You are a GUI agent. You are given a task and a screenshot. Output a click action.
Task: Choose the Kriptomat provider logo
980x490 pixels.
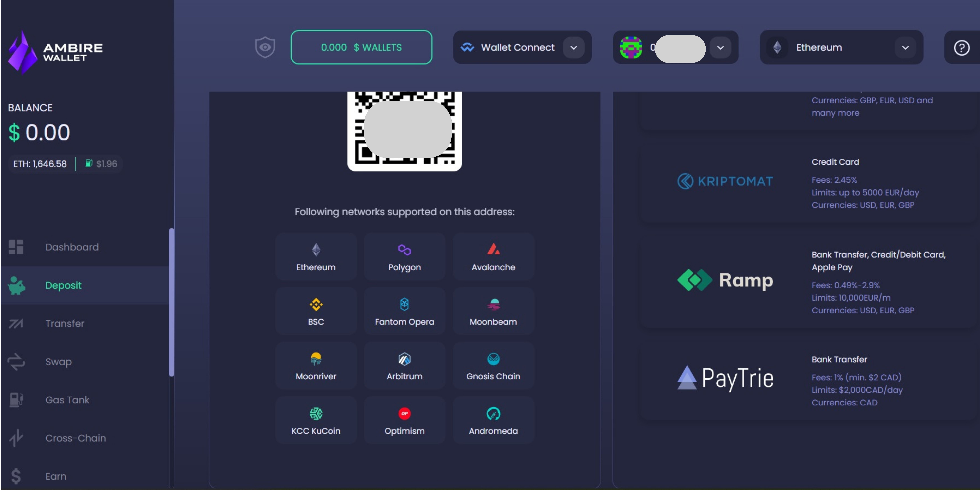click(725, 181)
